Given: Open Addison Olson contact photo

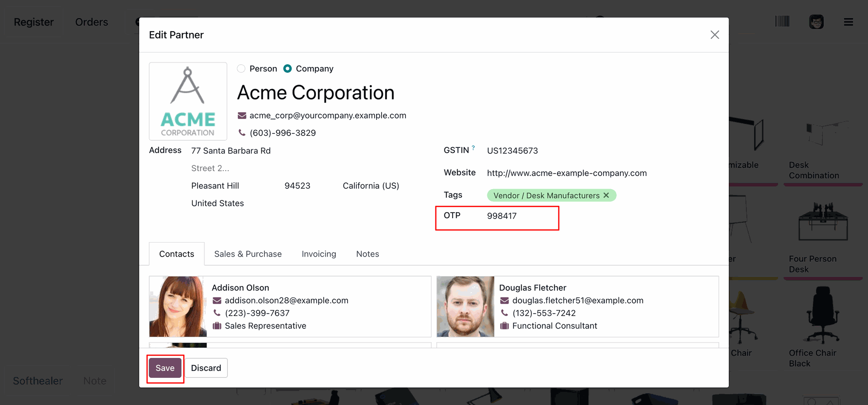Looking at the screenshot, I should [x=178, y=307].
